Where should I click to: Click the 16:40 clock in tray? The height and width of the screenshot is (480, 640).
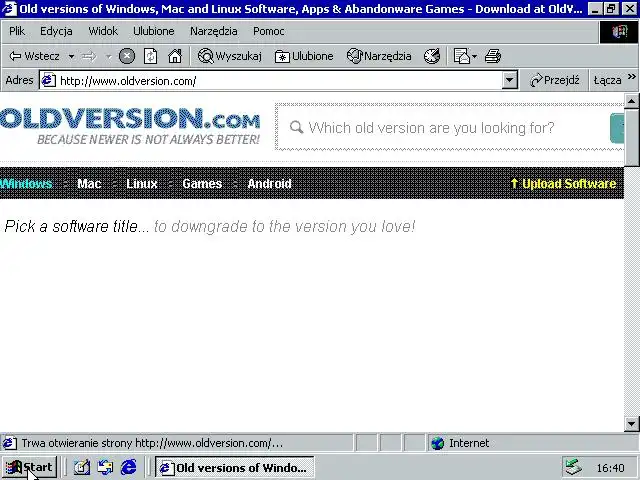click(610, 468)
